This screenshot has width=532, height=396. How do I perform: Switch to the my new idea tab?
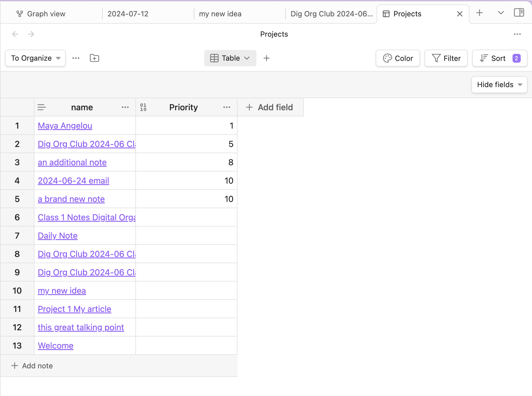220,14
